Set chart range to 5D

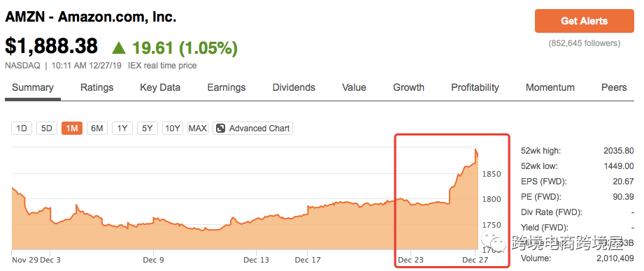point(47,129)
